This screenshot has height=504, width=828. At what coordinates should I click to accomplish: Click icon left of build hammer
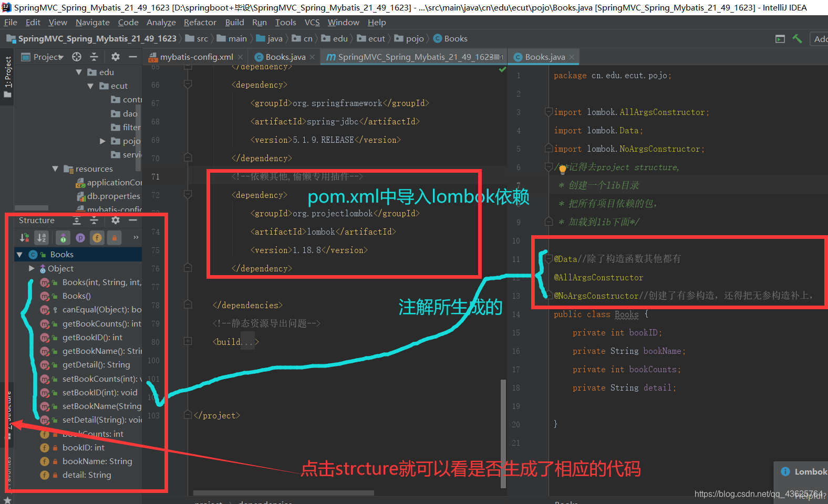pyautogui.click(x=780, y=39)
